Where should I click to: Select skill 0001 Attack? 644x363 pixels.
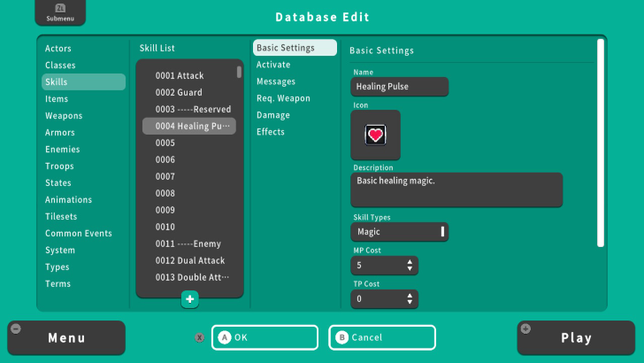(189, 75)
